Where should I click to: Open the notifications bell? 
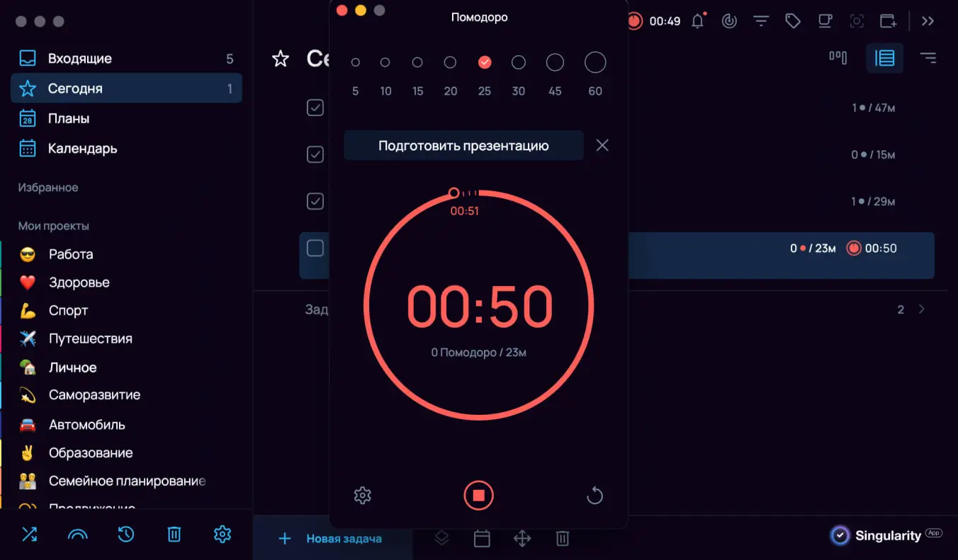[698, 21]
